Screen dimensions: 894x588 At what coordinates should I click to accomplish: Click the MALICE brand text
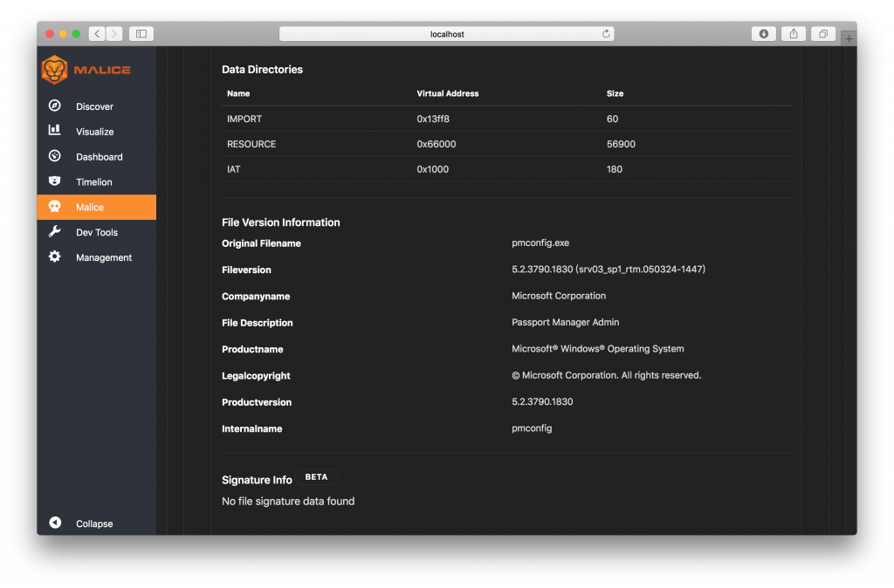[x=102, y=70]
